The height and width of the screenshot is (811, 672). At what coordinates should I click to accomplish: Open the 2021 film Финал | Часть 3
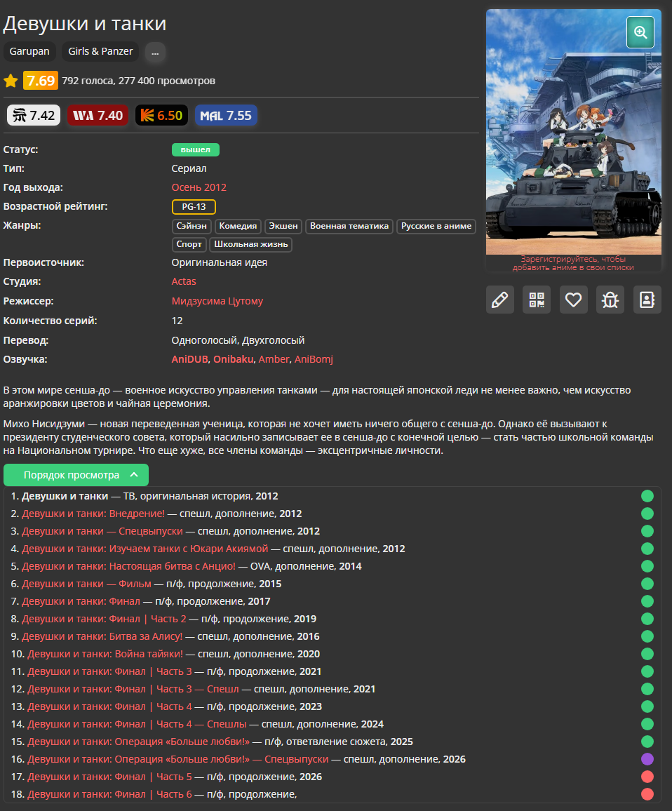pos(109,672)
